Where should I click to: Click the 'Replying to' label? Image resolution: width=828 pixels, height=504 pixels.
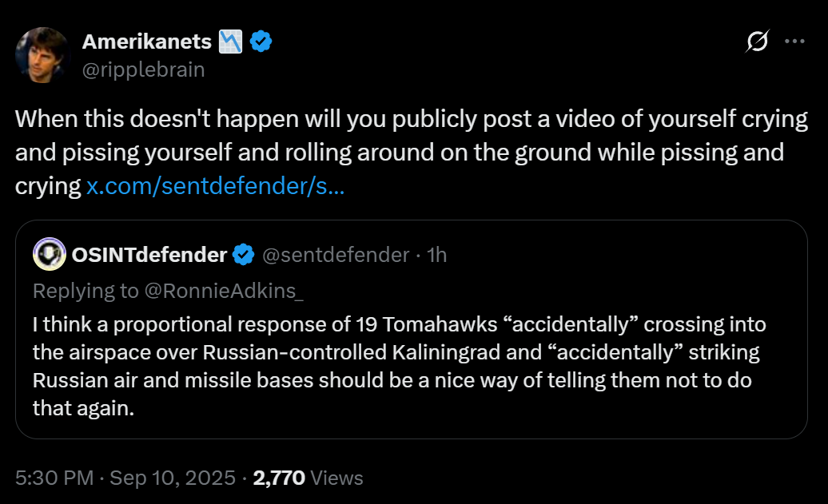[x=85, y=292]
